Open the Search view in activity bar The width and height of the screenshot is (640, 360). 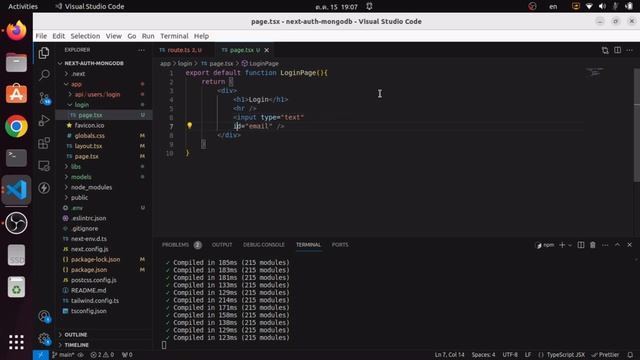coord(44,75)
